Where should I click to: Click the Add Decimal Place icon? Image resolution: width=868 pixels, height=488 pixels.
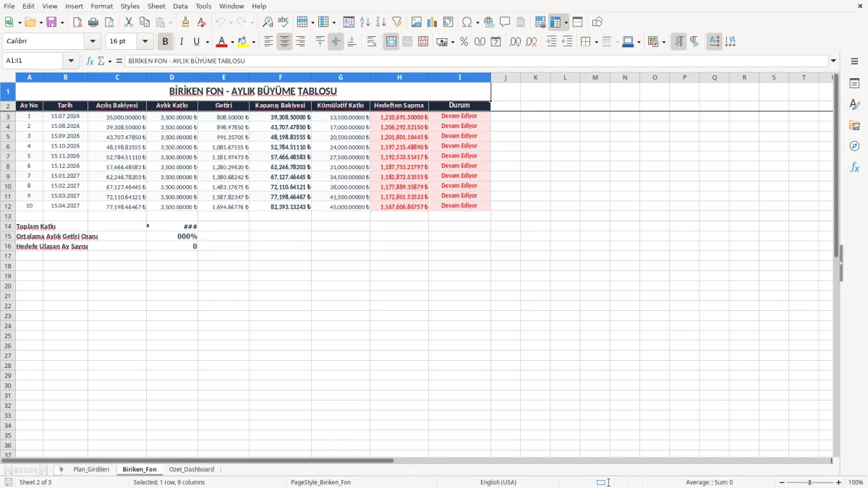(515, 42)
